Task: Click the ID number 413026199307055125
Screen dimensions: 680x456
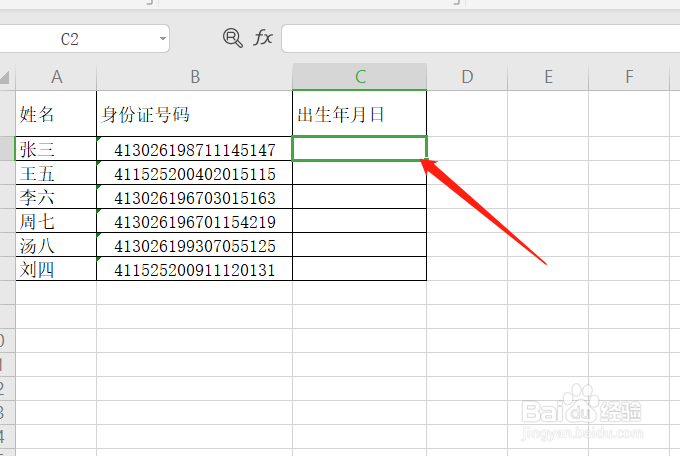Action: tap(194, 246)
